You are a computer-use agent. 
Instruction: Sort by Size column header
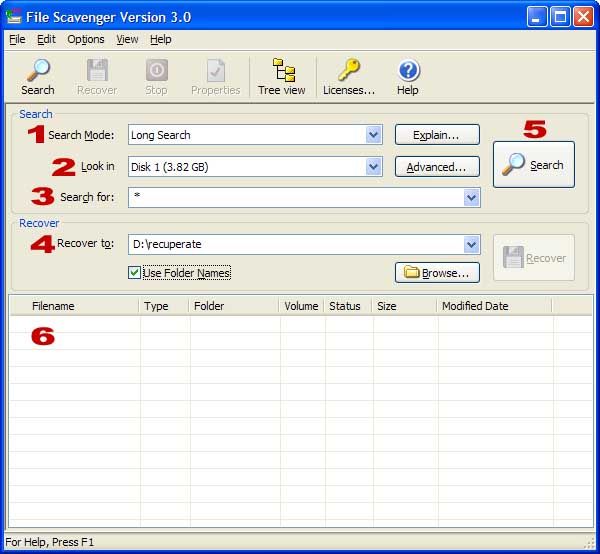tap(404, 306)
